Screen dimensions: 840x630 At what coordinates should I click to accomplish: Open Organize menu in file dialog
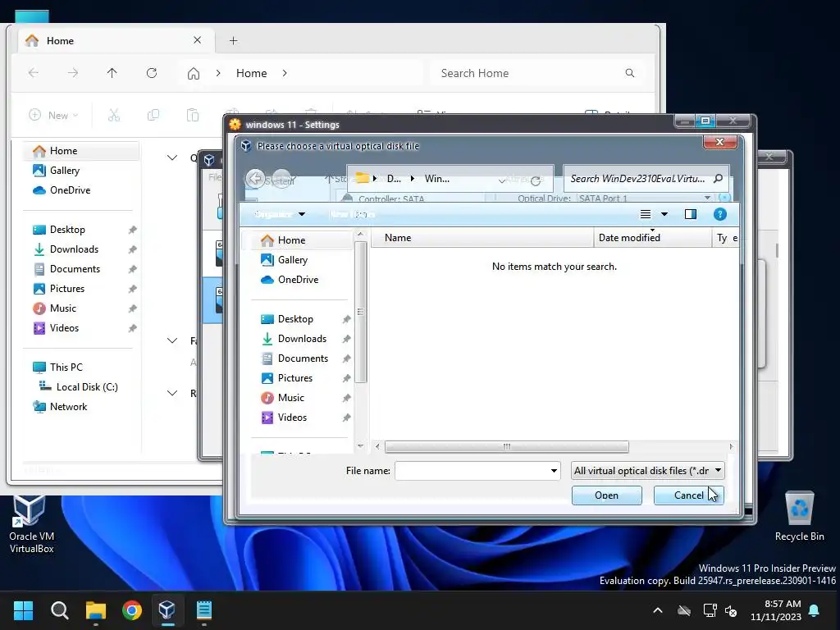pos(279,214)
